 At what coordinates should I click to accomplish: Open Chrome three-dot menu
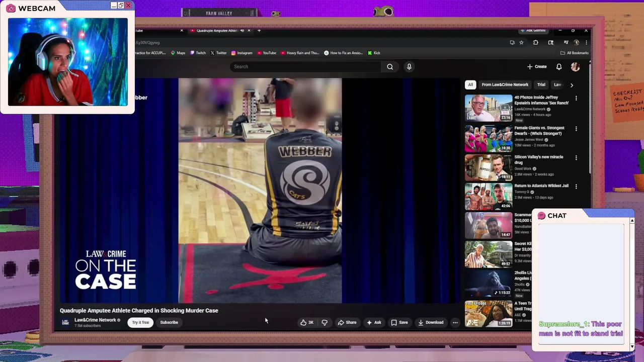[586, 43]
